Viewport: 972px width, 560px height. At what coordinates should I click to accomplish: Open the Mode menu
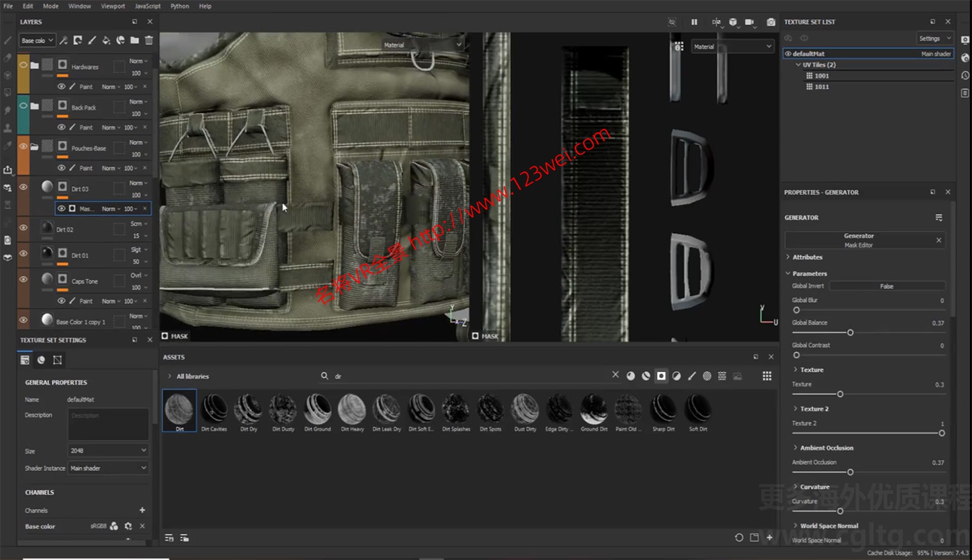(x=50, y=6)
